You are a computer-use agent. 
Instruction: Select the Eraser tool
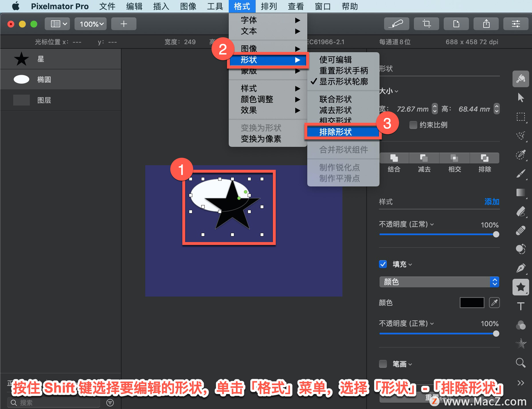[521, 211]
